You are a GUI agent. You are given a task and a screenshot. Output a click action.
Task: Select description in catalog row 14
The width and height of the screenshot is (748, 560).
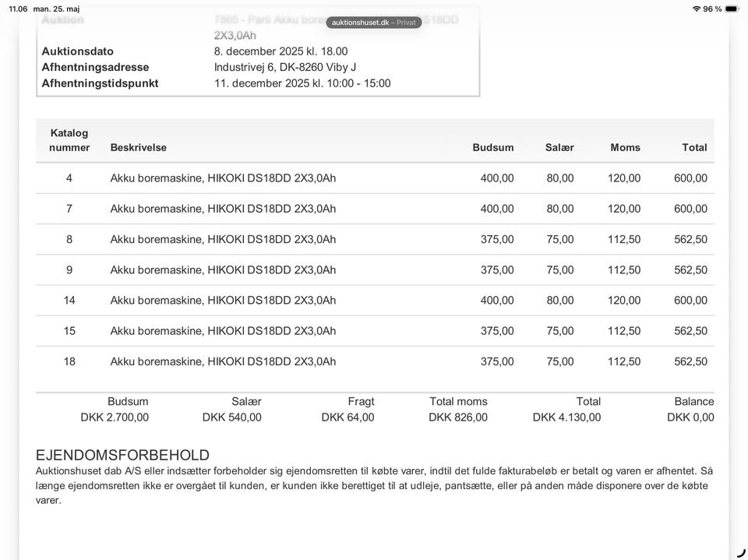tap(223, 300)
